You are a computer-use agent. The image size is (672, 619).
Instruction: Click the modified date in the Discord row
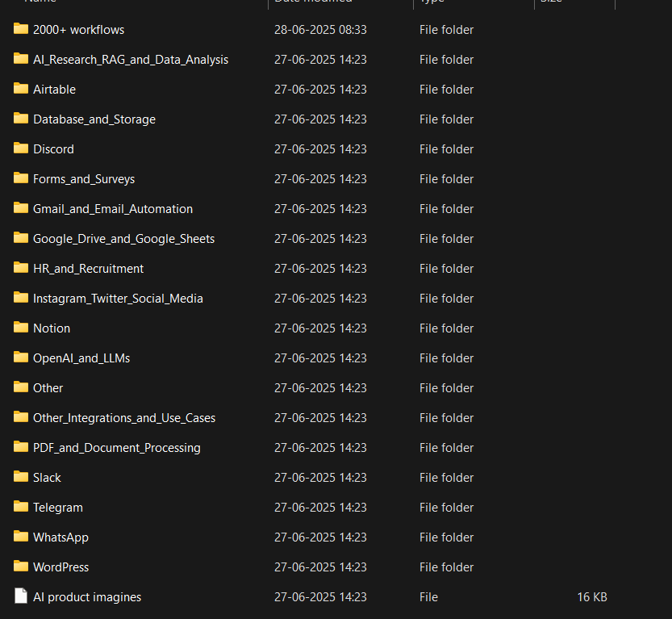(320, 149)
